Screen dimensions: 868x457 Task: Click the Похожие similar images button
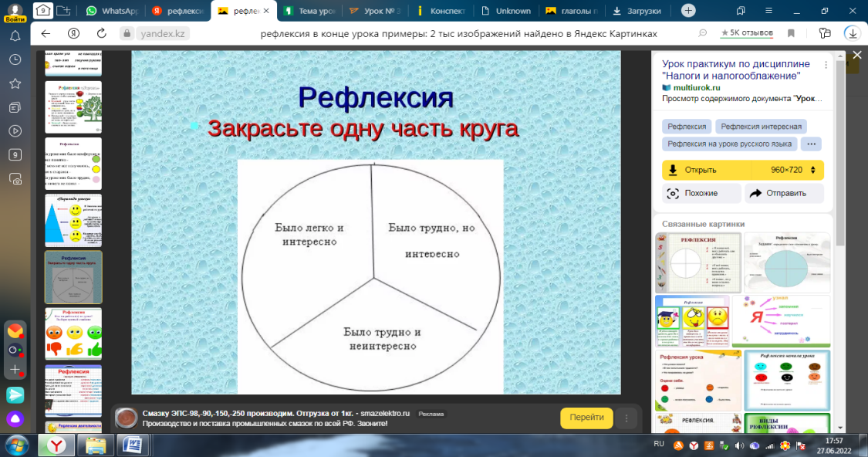tap(701, 193)
